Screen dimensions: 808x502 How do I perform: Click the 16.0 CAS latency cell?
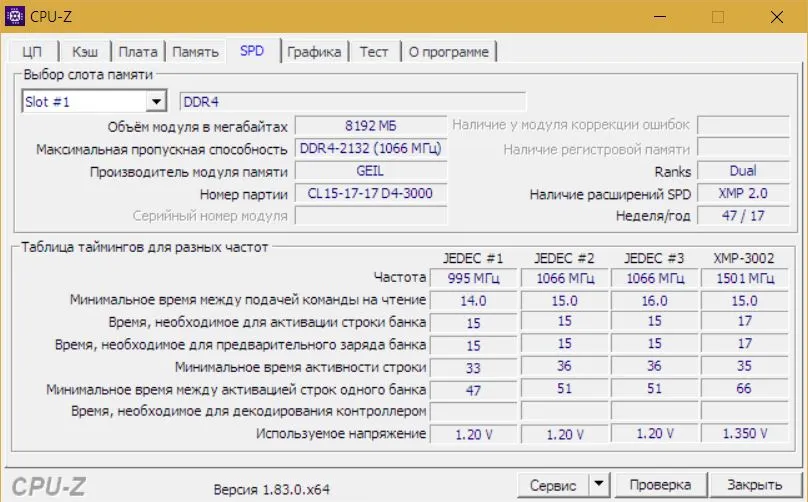pos(654,300)
